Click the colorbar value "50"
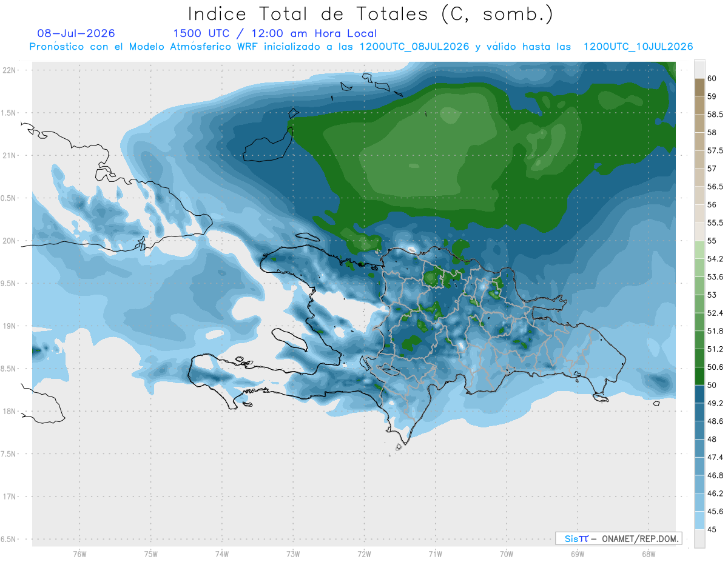This screenshot has width=728, height=562. tap(712, 386)
